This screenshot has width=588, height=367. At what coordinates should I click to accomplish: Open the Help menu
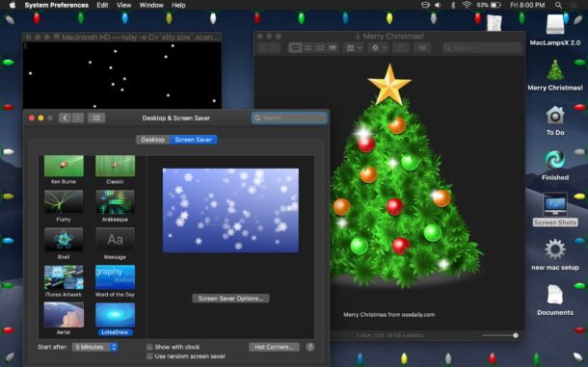(178, 5)
